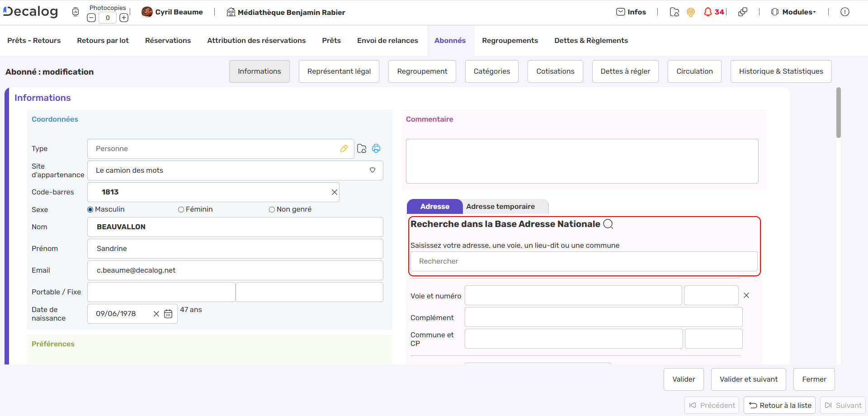Viewport: 868px width, 416px height.
Task: Click the Valider et suivant button
Action: [749, 379]
